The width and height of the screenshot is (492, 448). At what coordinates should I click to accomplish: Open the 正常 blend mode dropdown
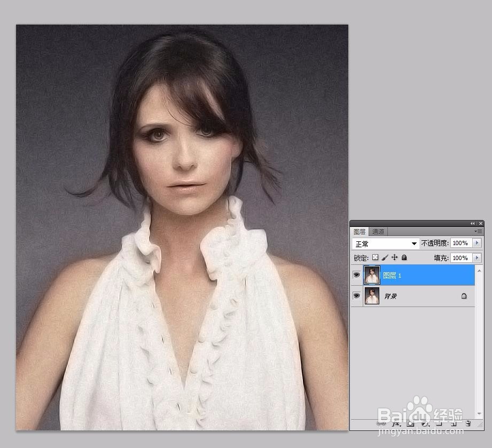[x=386, y=243]
